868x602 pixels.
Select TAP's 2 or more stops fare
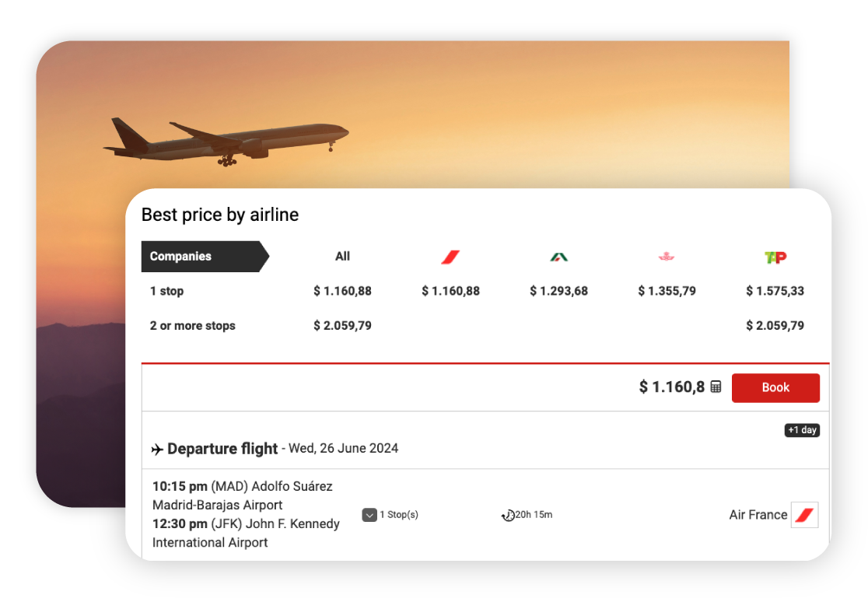click(775, 326)
